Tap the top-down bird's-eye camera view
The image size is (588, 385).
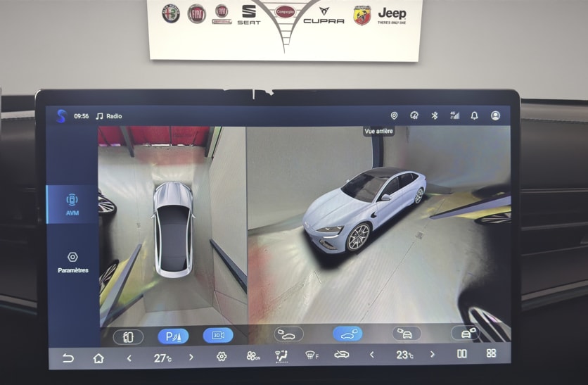(172, 225)
